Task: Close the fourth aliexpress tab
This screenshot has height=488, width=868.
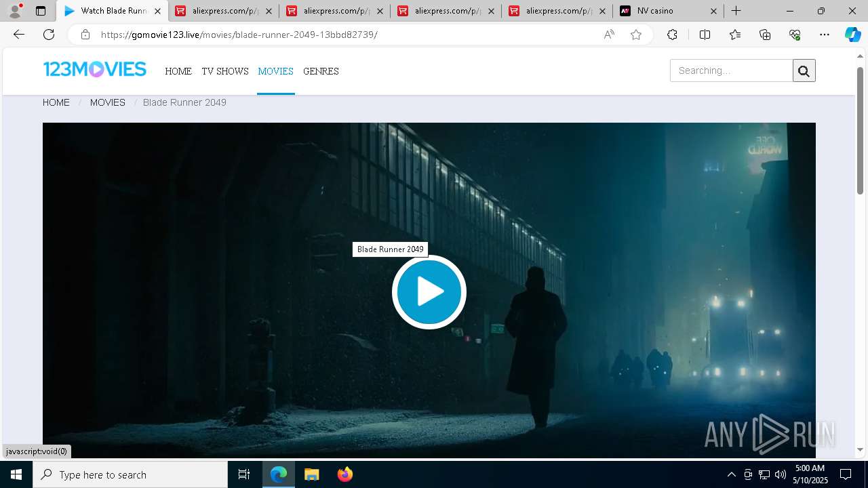Action: point(602,11)
